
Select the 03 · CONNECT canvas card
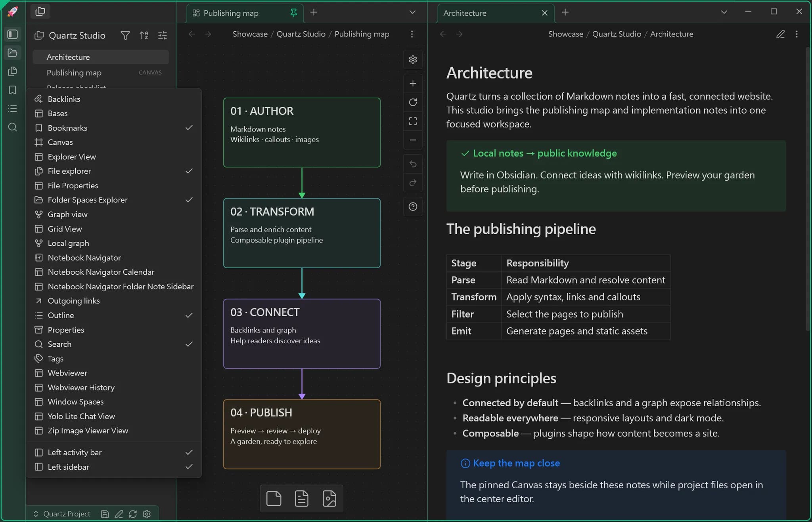302,333
